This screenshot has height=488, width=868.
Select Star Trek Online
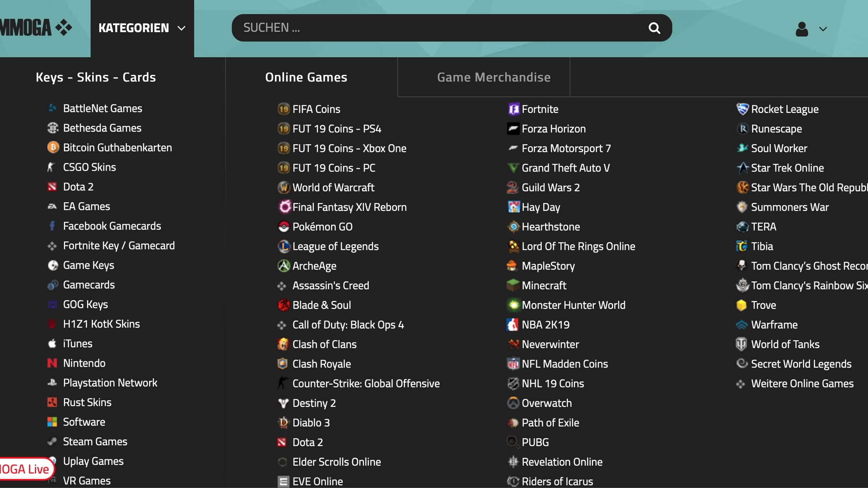click(x=787, y=168)
